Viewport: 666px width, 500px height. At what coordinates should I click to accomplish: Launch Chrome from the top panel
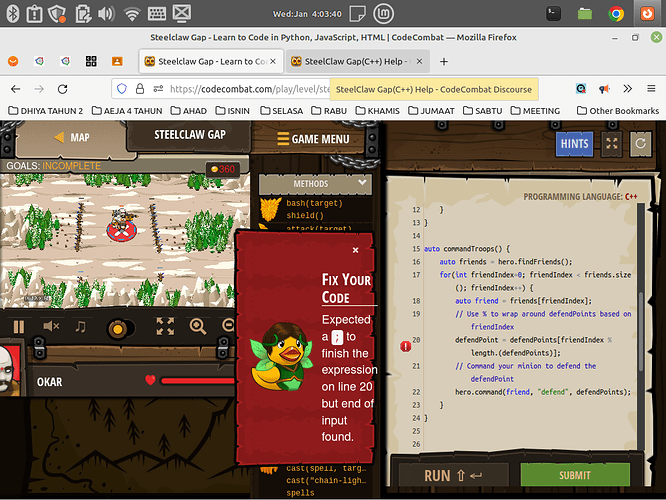click(x=616, y=14)
